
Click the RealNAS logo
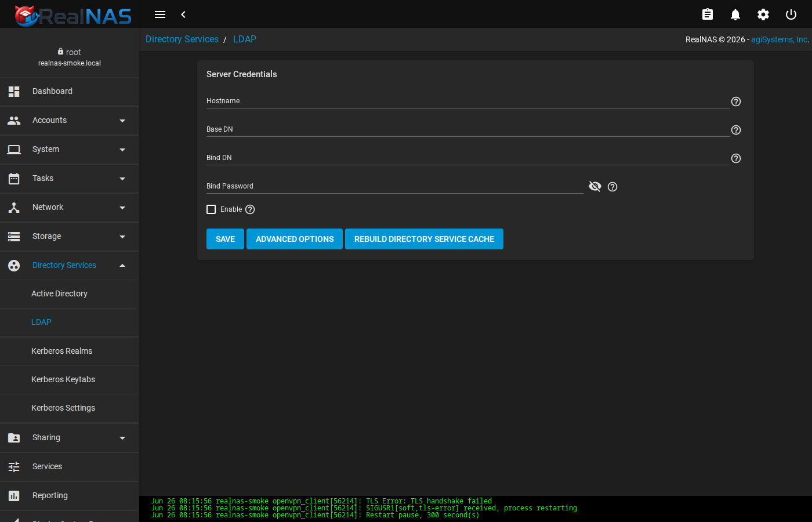pyautogui.click(x=73, y=16)
